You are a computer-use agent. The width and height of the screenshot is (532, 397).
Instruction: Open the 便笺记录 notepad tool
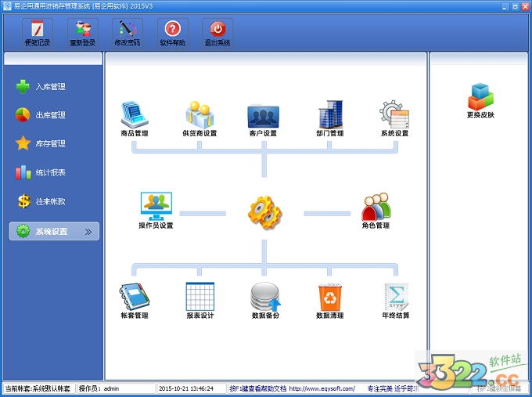tap(38, 34)
